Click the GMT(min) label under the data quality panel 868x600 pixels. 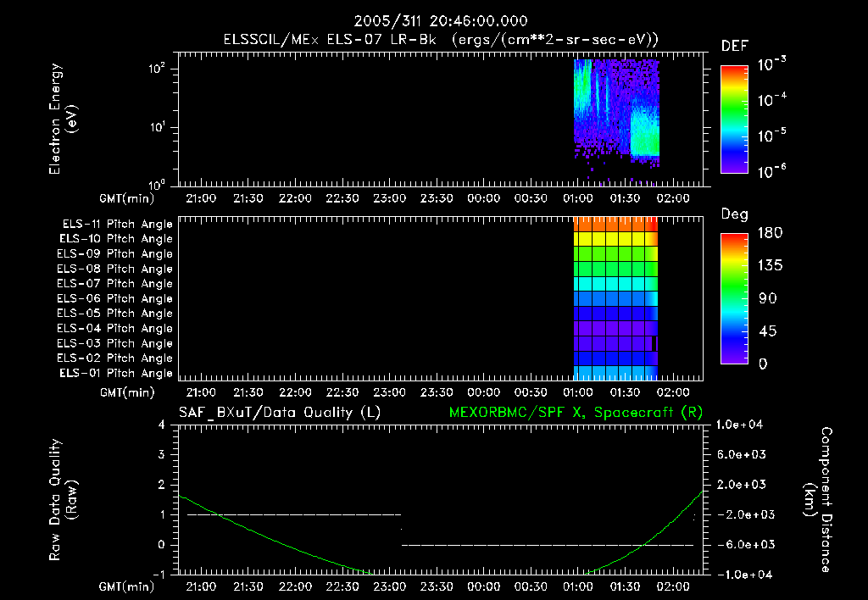coord(127,586)
